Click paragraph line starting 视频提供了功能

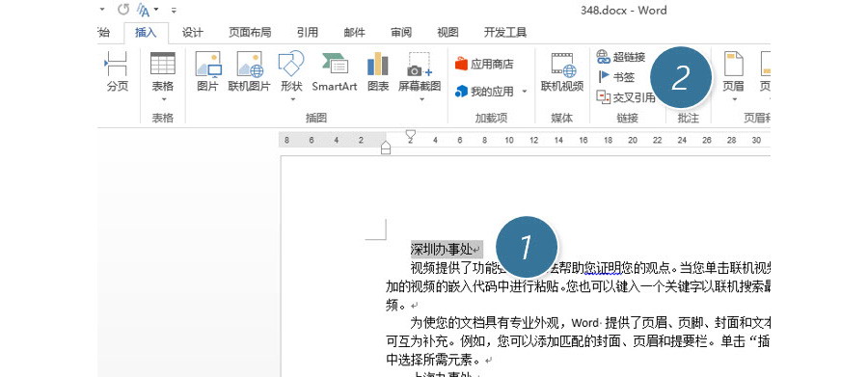590,268
